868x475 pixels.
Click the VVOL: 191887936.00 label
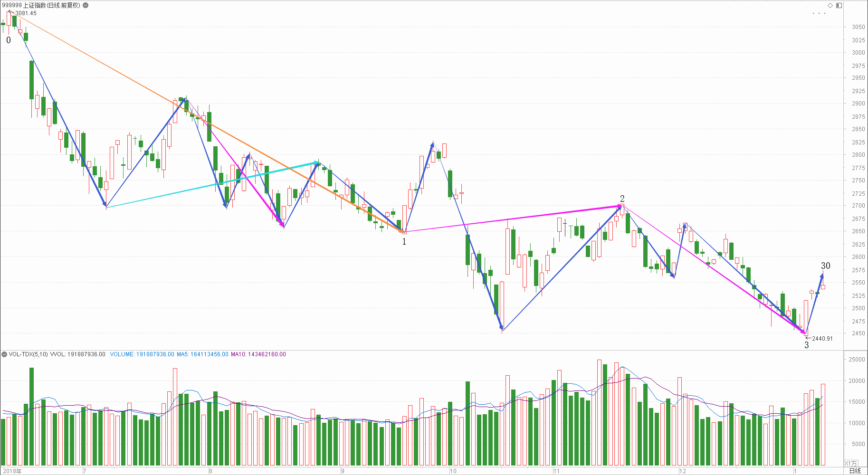(78, 354)
